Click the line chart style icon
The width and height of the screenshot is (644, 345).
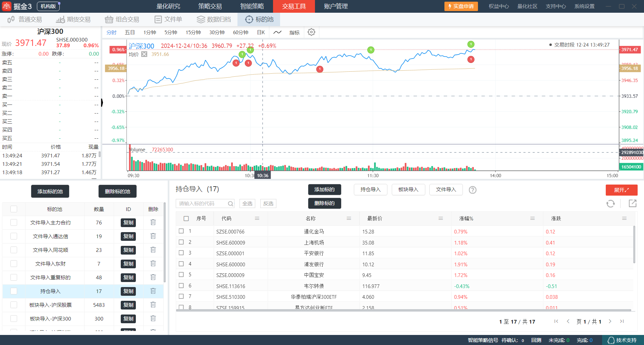pyautogui.click(x=277, y=32)
